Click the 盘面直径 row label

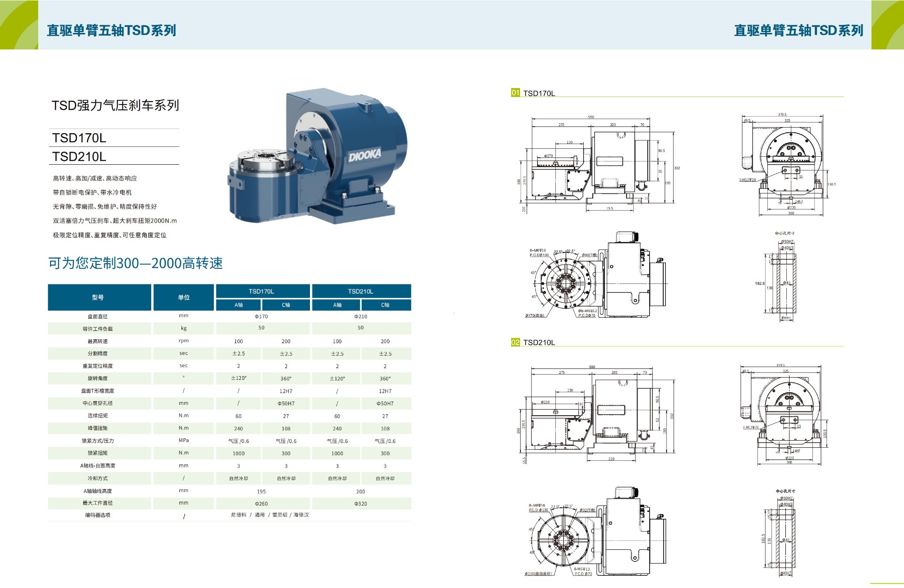[98, 317]
